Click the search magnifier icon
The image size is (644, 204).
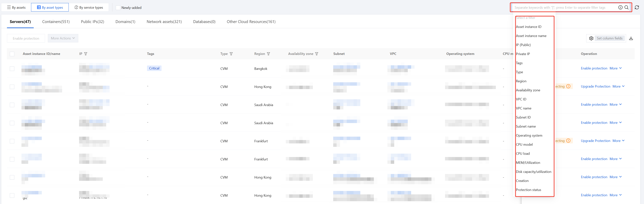click(626, 8)
